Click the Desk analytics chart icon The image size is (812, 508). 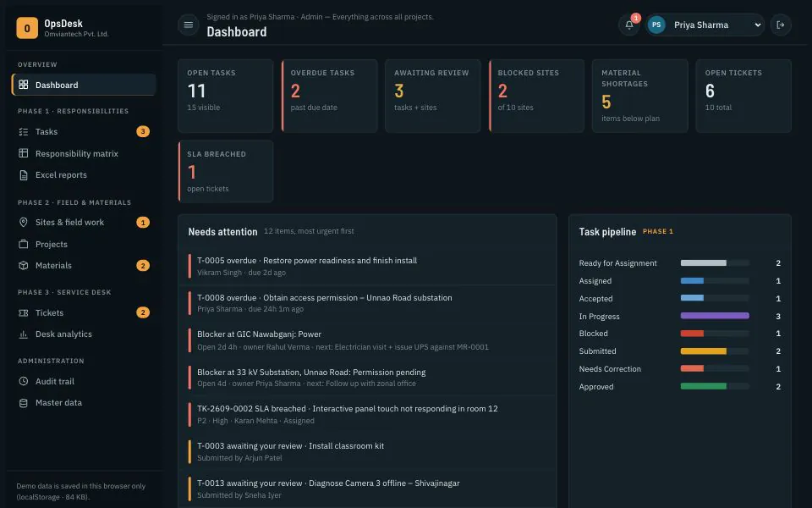click(x=24, y=334)
